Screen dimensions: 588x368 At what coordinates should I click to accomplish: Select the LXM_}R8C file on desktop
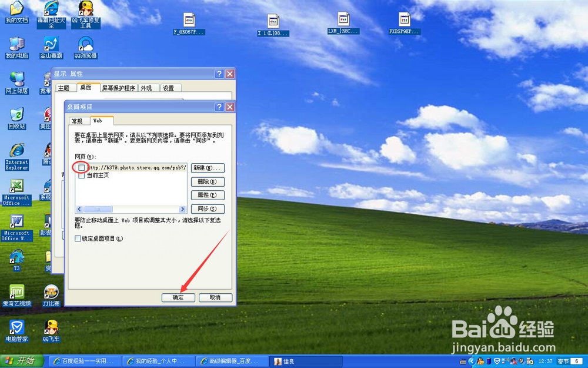pos(343,23)
